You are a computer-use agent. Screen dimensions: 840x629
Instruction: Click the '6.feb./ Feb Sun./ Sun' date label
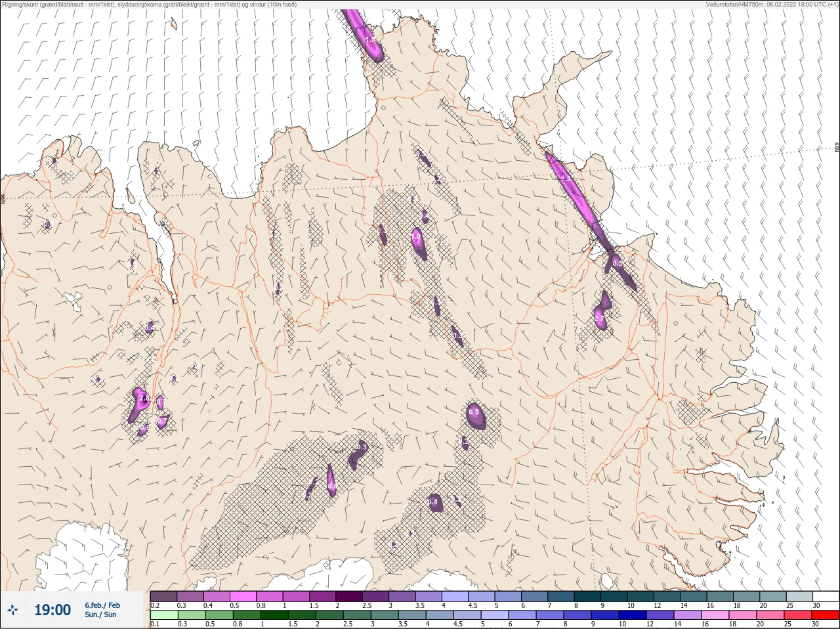pos(102,610)
